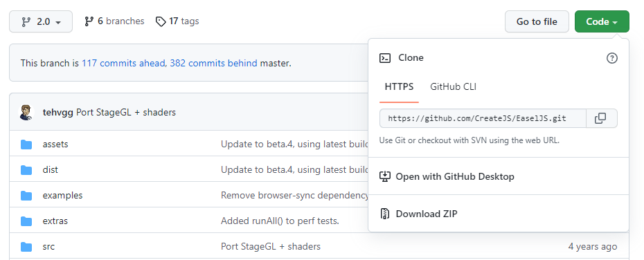Open dist row commit message Update to beta.4
The width and height of the screenshot is (644, 260).
click(294, 170)
